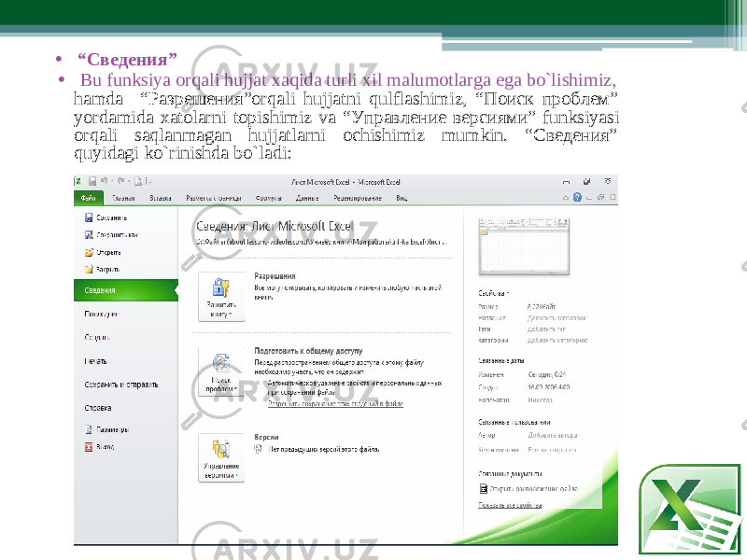Click the Excel window close button
The width and height of the screenshot is (747, 560).
[608, 181]
